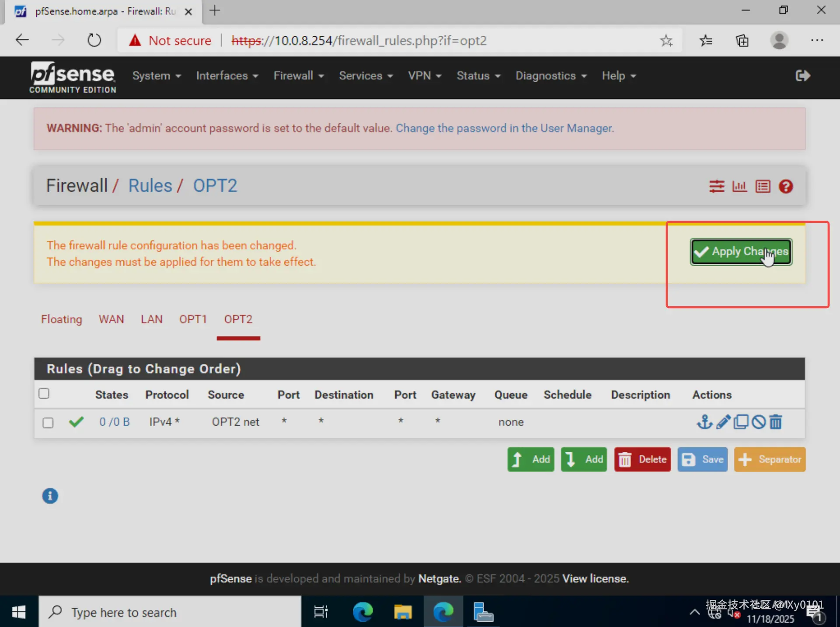Open the Diagnostics dropdown menu
Image resolution: width=840 pixels, height=627 pixels.
coord(551,76)
